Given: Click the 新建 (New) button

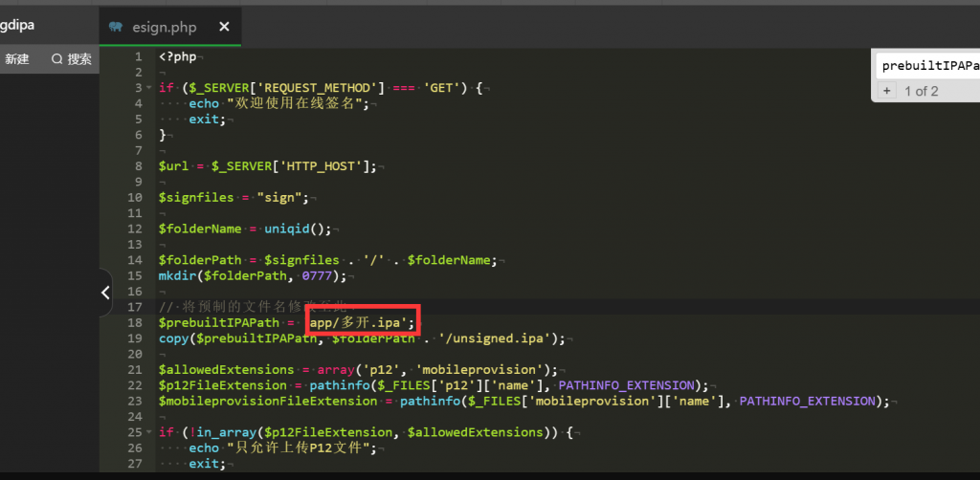Looking at the screenshot, I should (16, 59).
